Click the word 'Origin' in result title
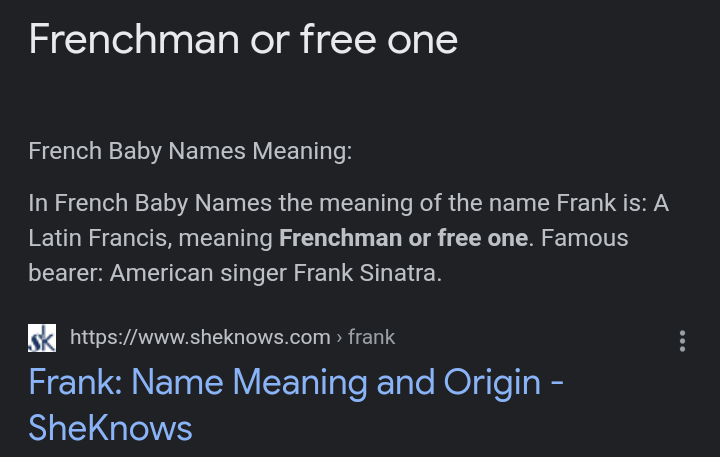The width and height of the screenshot is (720, 457). (x=488, y=383)
